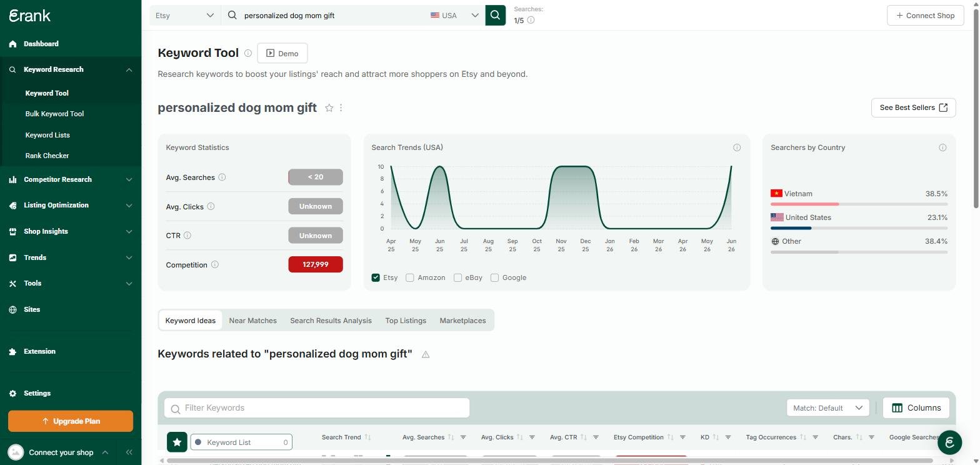Open the Columns chooser

[916, 407]
